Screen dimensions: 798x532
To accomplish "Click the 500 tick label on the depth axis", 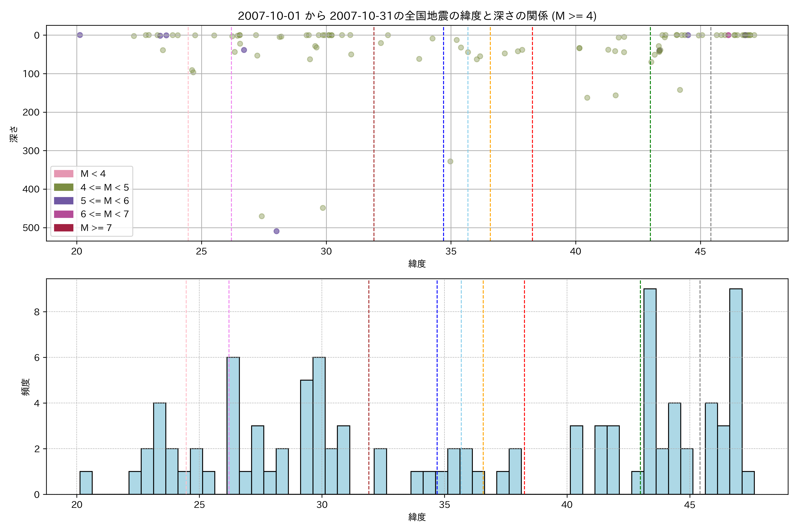I will (31, 228).
